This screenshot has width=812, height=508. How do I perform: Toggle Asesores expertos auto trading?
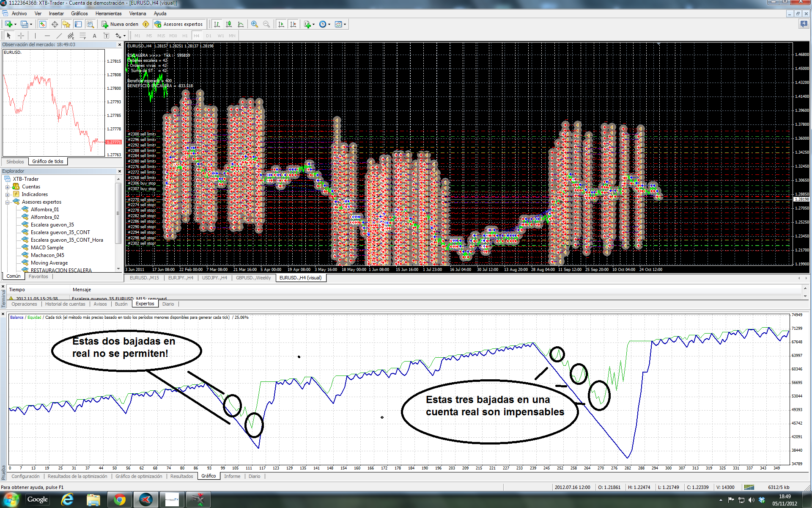pos(178,24)
